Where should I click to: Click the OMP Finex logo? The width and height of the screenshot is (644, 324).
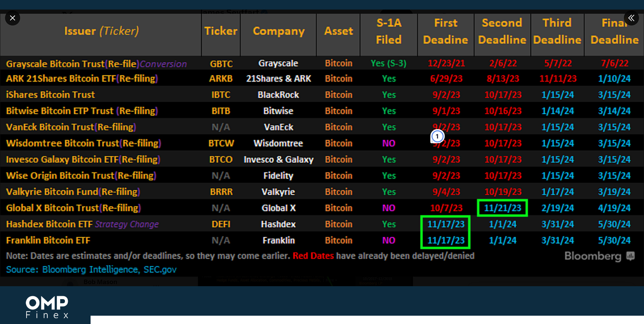[x=47, y=307]
